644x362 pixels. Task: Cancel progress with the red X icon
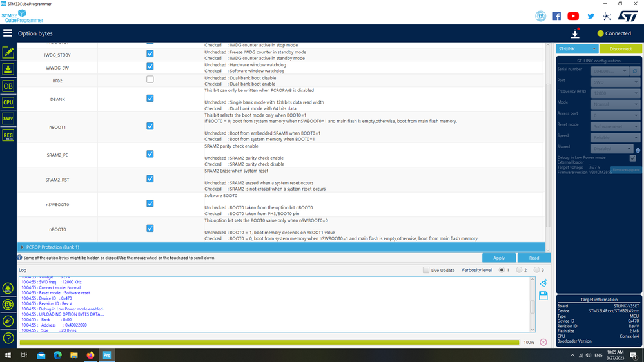pos(543,342)
